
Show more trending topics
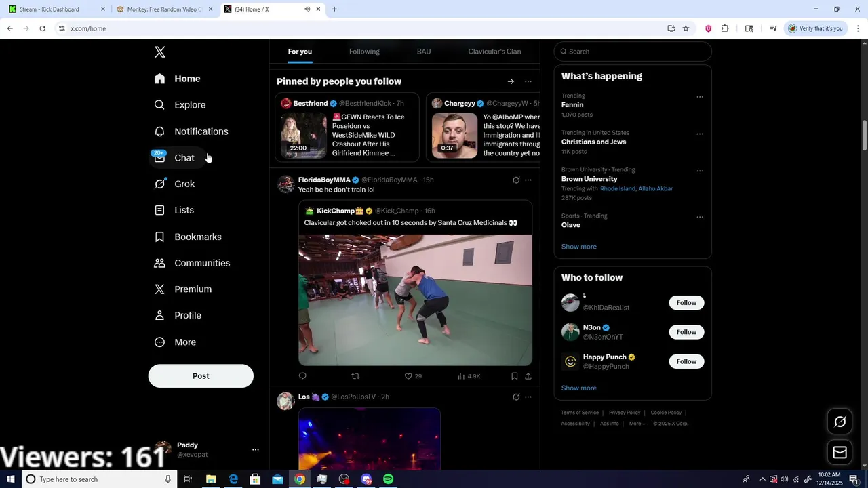(579, 247)
